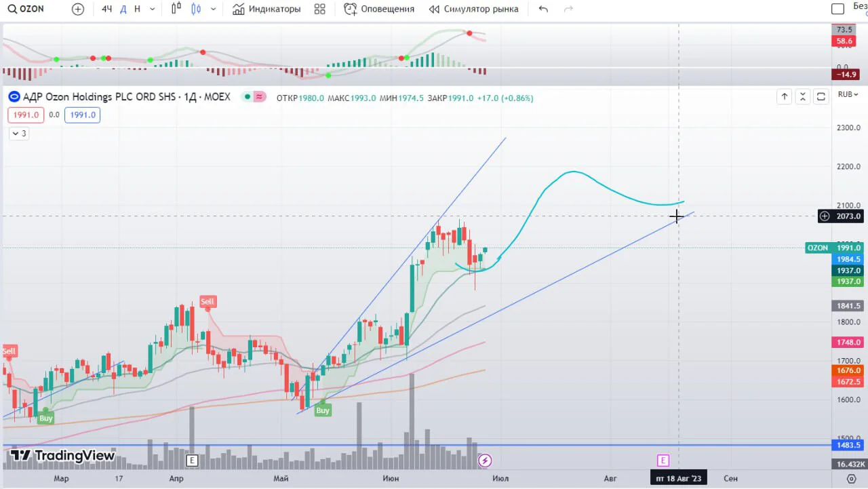Screen dimensions: 868x489
Task: Click the 1483.5 horizontal line price label
Action: [848, 446]
